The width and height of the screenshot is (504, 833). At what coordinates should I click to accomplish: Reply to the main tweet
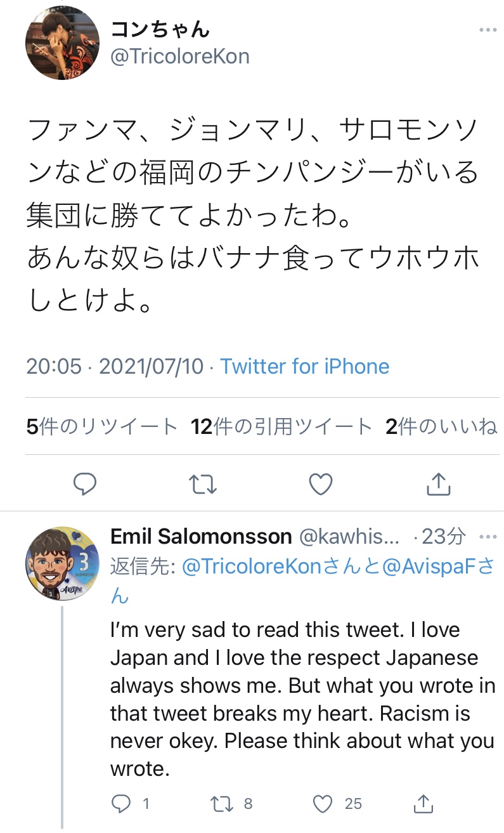point(85,484)
